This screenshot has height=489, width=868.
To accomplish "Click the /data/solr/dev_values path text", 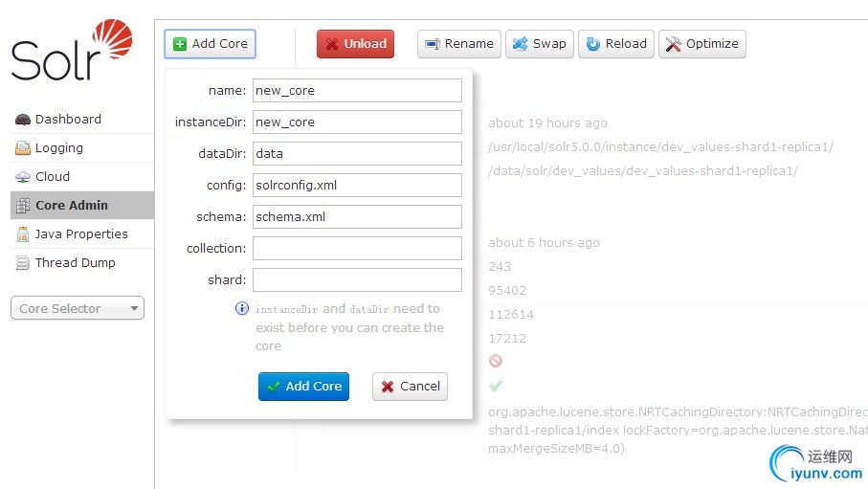I will 643,170.
